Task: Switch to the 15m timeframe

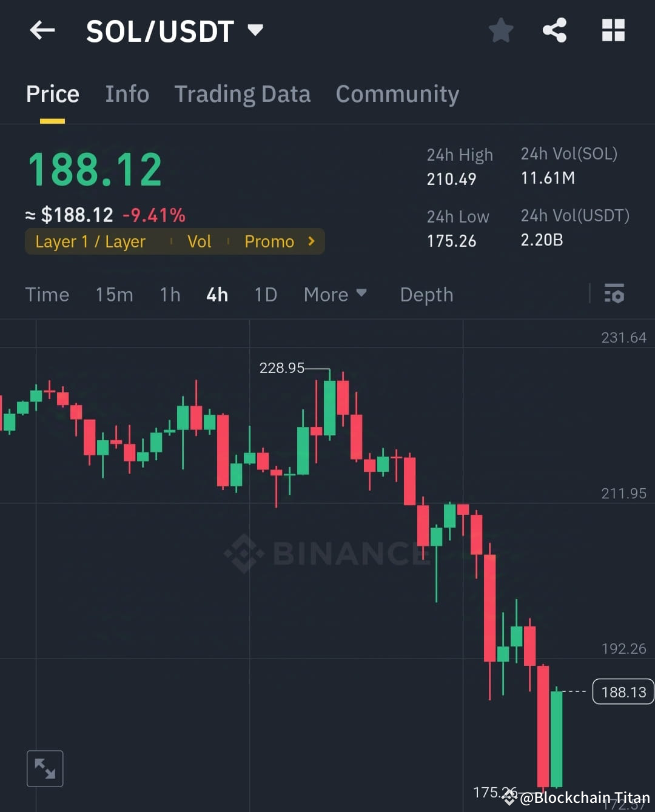Action: [114, 294]
